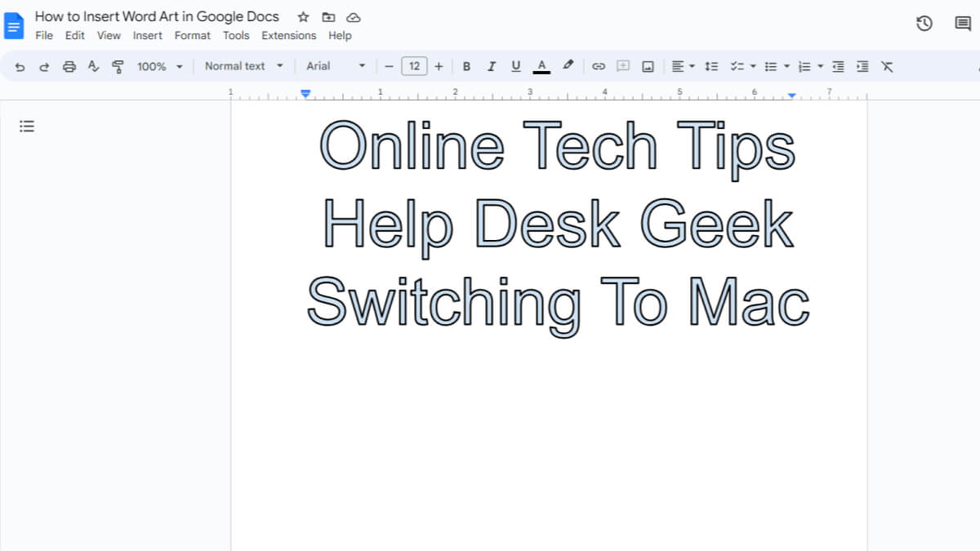Screen dimensions: 980x551
Task: Open version history clock icon
Action: click(x=924, y=24)
